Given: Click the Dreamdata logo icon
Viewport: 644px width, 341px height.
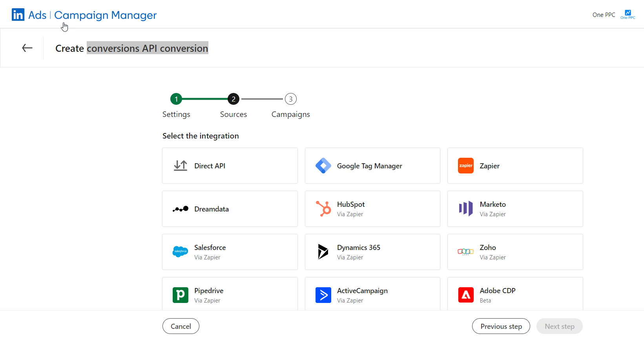Looking at the screenshot, I should click(x=181, y=209).
